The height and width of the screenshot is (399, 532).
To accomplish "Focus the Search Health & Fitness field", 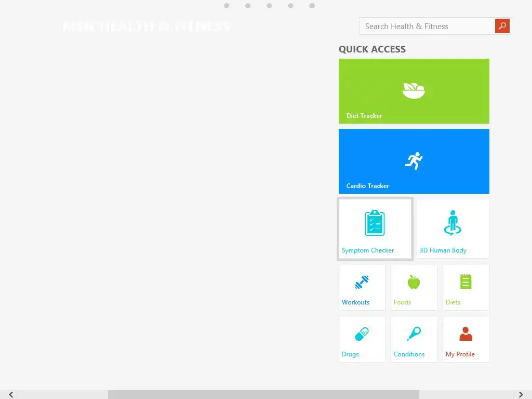I will [427, 26].
